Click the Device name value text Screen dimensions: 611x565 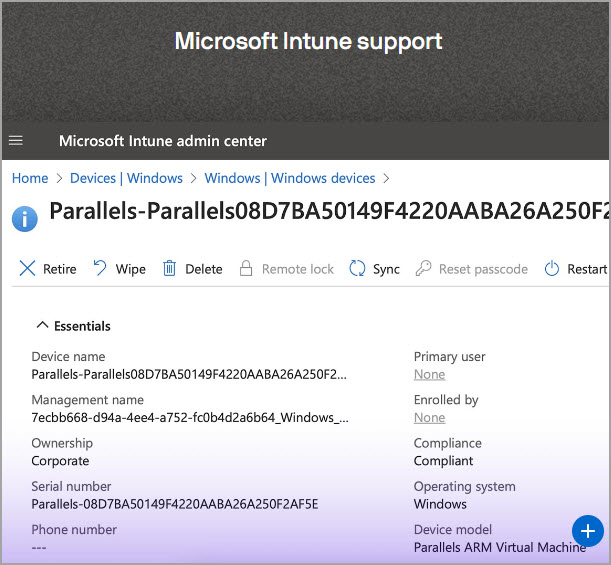click(189, 374)
